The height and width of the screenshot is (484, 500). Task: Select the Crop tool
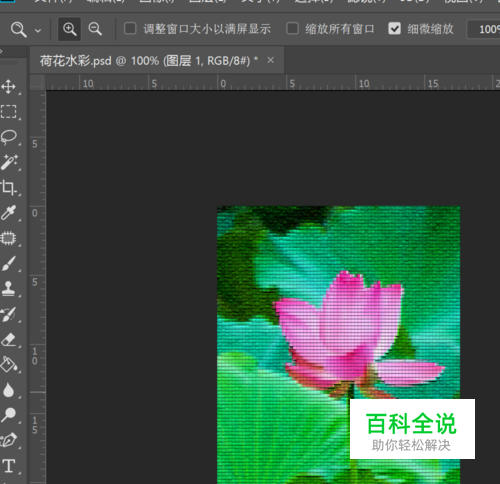(x=9, y=188)
